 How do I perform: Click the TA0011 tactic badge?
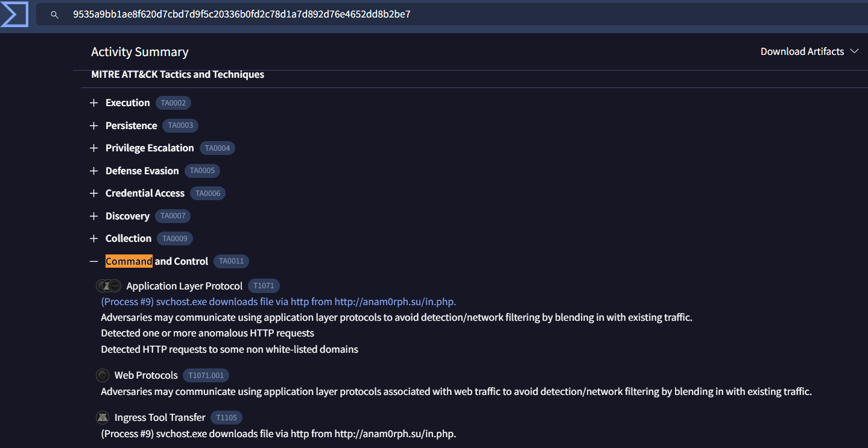click(231, 261)
